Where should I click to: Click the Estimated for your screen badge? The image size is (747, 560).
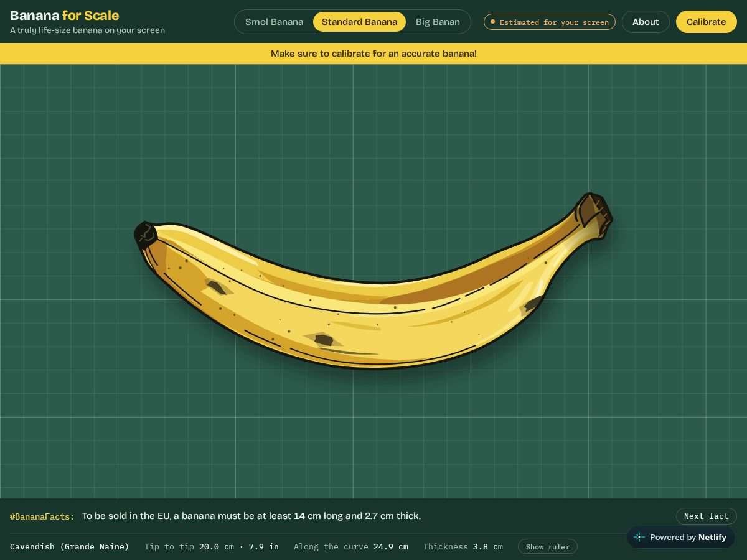550,22
